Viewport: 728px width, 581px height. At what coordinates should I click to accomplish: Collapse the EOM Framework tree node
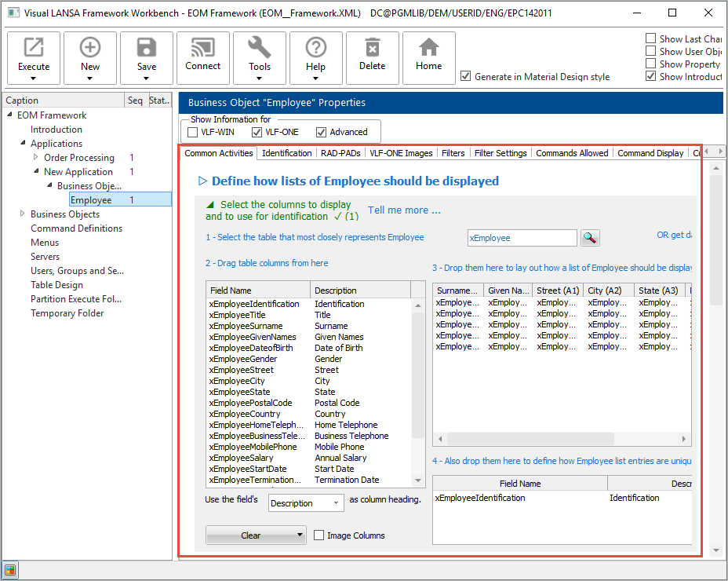(9, 115)
